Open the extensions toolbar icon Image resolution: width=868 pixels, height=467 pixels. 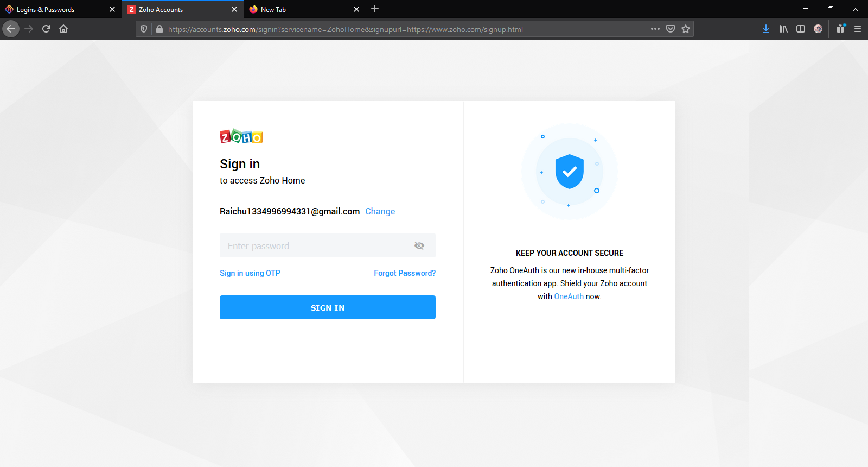840,29
